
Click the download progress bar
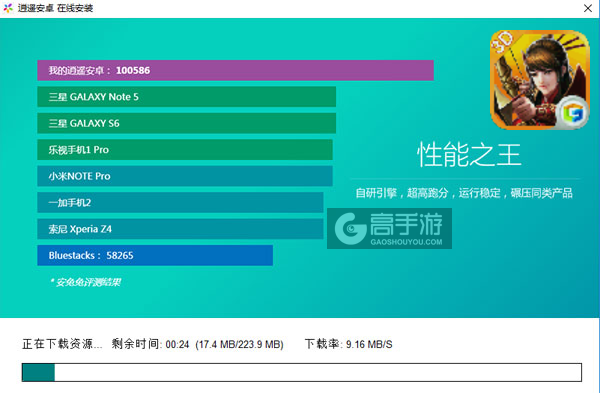coord(302,372)
